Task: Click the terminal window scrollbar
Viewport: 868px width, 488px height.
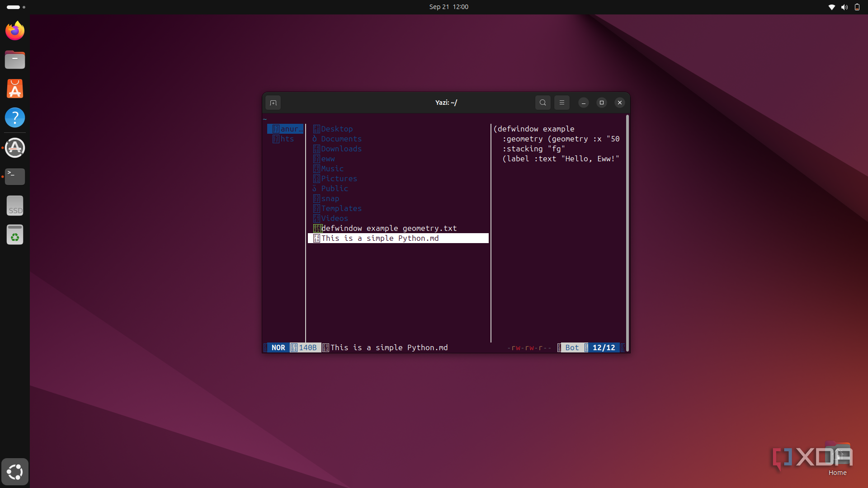Action: click(627, 233)
